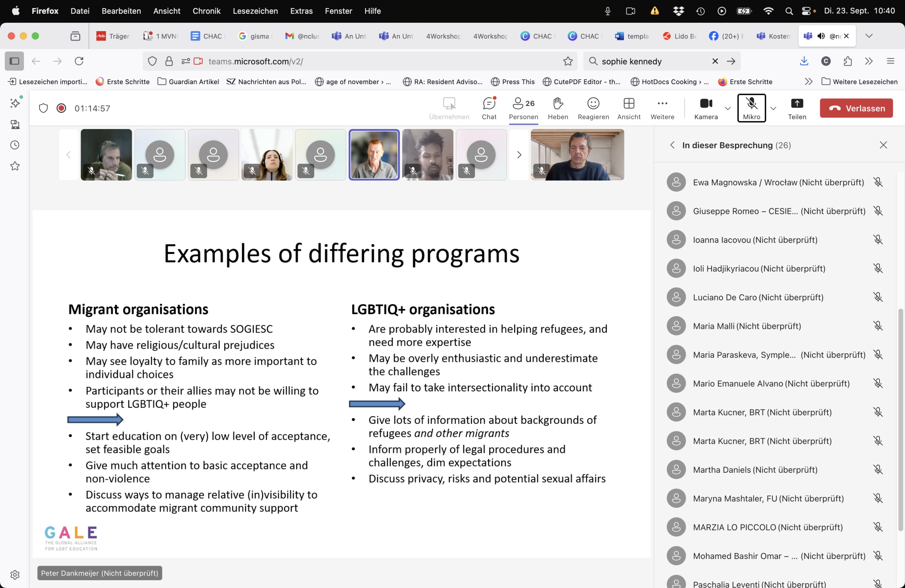Screen dimensions: 905x588
Task: Leave the meeting with the Verlassen button
Action: pos(856,109)
